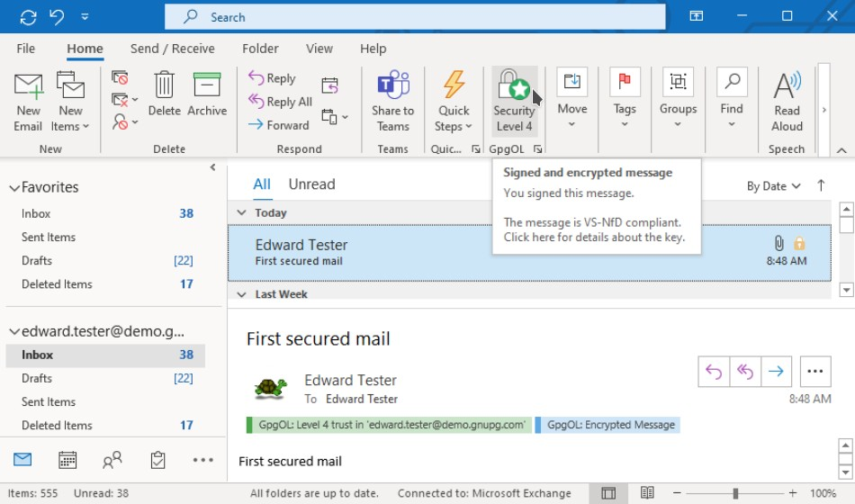
Task: Click the Reply button in ribbon
Action: click(x=272, y=78)
